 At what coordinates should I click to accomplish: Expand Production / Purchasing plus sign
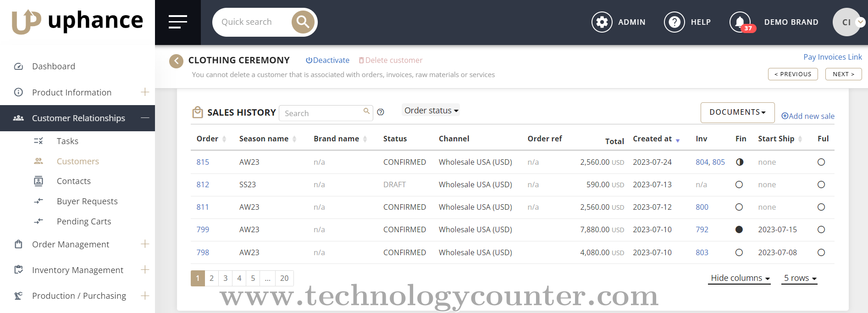[x=145, y=296]
